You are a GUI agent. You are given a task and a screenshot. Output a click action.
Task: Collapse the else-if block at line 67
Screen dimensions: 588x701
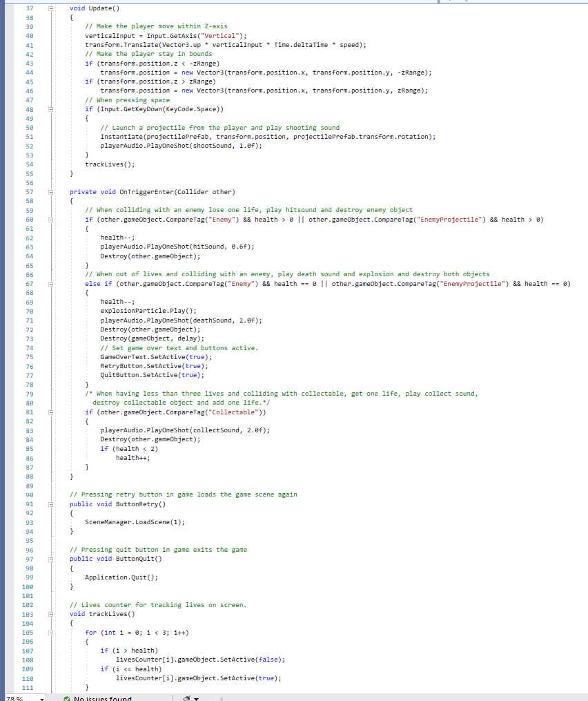point(51,284)
